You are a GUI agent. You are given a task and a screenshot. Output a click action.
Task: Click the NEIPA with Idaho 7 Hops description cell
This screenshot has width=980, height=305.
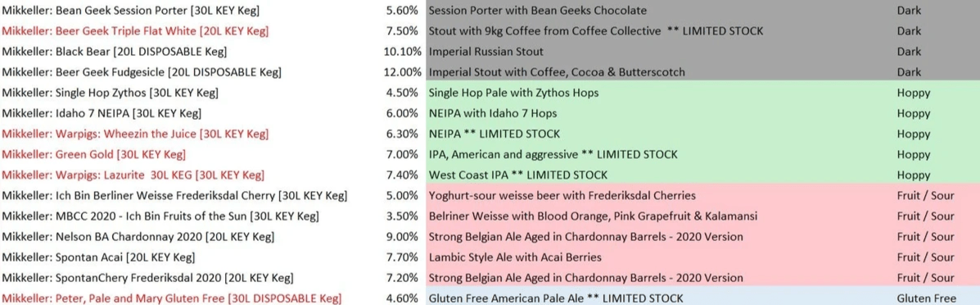pyautogui.click(x=493, y=113)
